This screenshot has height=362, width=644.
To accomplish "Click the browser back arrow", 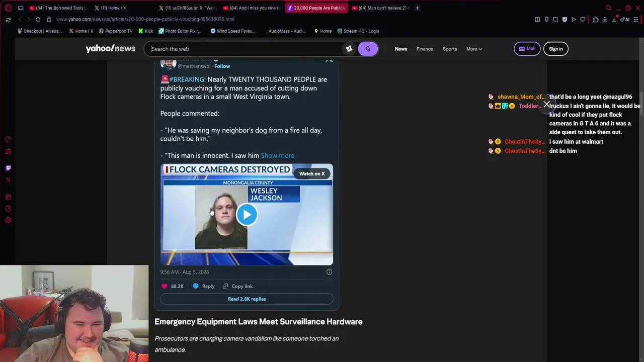I will [x=20, y=19].
